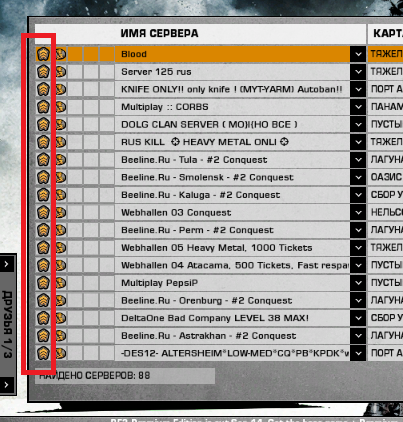Click rank badge for Multiplay PepsiP
This screenshot has height=422, width=403.
(43, 283)
